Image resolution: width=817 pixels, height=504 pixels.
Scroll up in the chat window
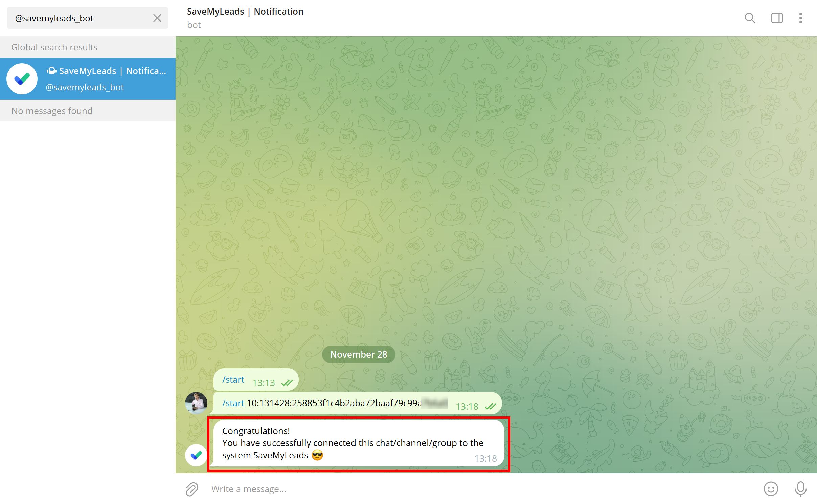coord(496,233)
